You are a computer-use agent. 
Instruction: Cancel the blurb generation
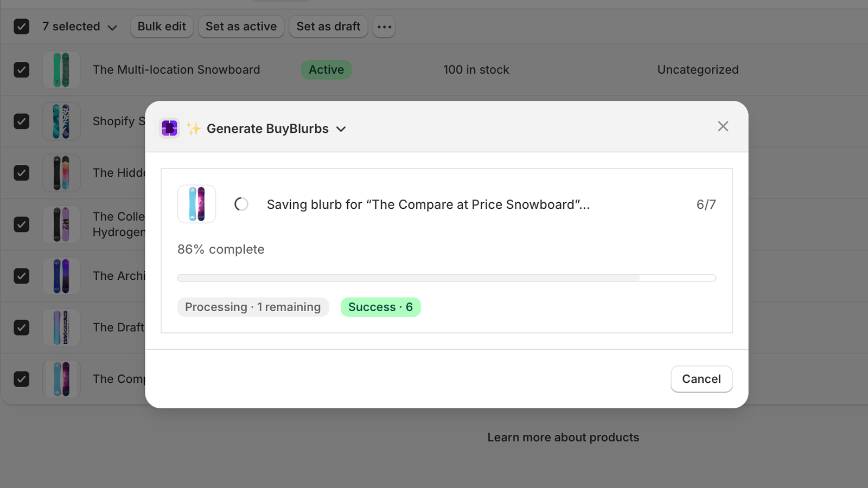point(701,378)
